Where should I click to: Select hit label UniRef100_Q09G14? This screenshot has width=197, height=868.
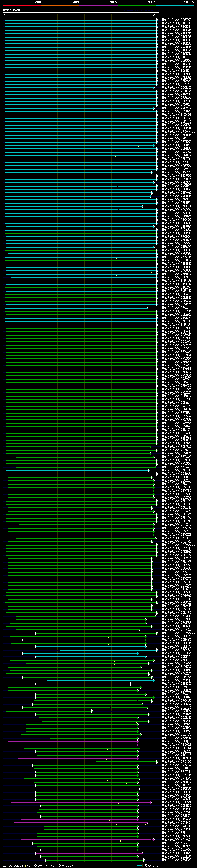point(177,104)
